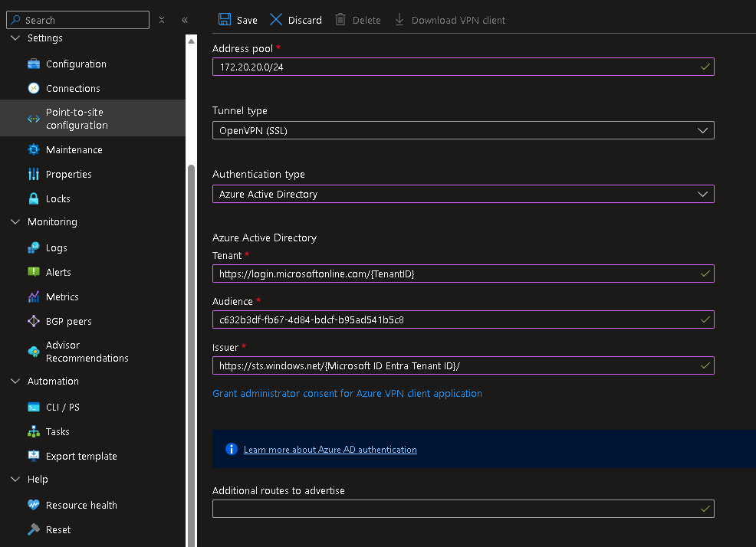Click the Connections icon in sidebar
The width and height of the screenshot is (756, 547).
34,89
